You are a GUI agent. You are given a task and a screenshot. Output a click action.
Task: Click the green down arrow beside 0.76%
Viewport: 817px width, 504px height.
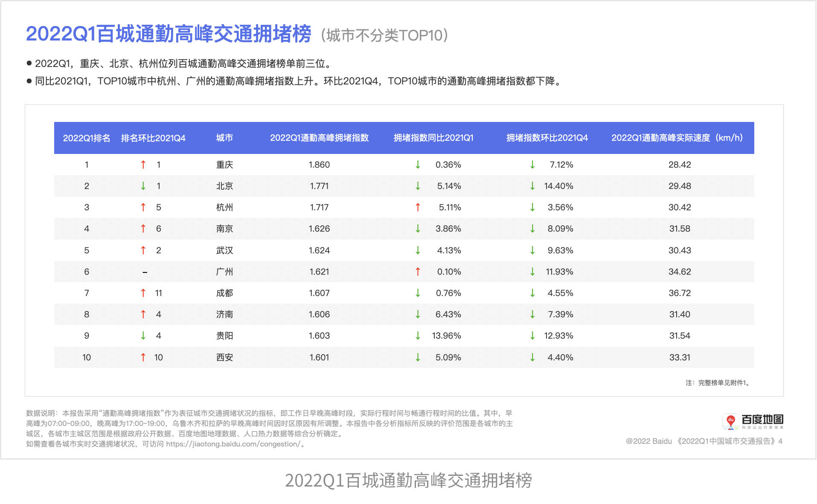point(418,293)
